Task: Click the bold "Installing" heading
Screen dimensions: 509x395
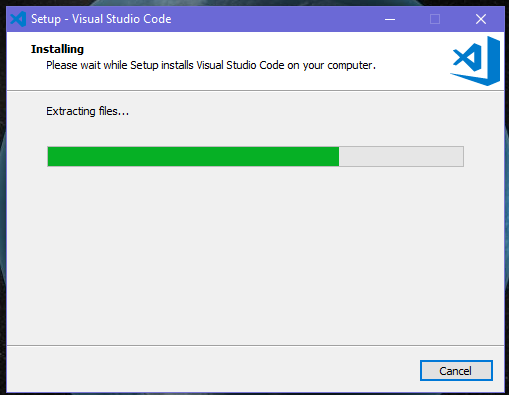Action: [x=57, y=49]
